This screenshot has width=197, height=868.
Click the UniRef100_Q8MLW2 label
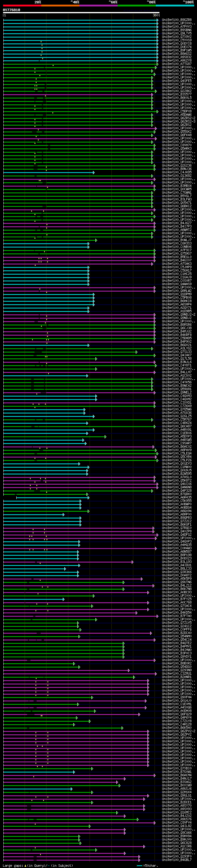(x=177, y=291)
